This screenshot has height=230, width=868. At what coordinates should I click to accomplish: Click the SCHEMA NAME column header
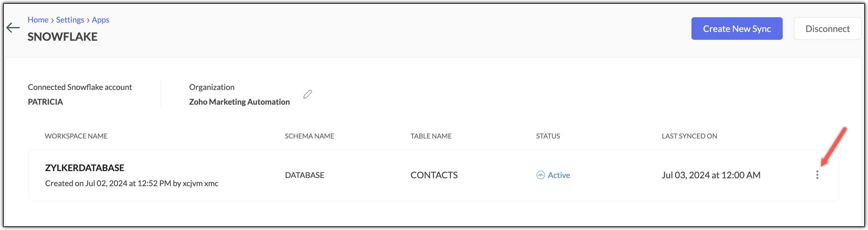click(x=309, y=136)
